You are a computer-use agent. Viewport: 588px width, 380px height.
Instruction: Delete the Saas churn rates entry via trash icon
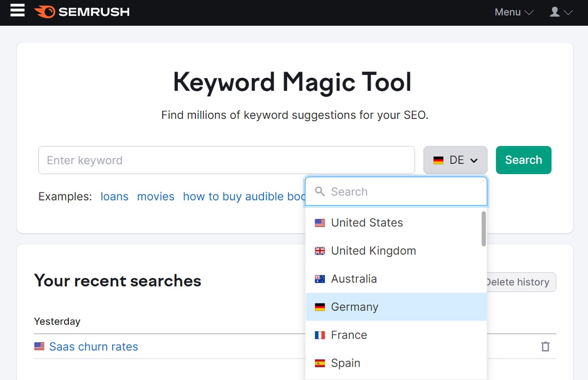[545, 346]
